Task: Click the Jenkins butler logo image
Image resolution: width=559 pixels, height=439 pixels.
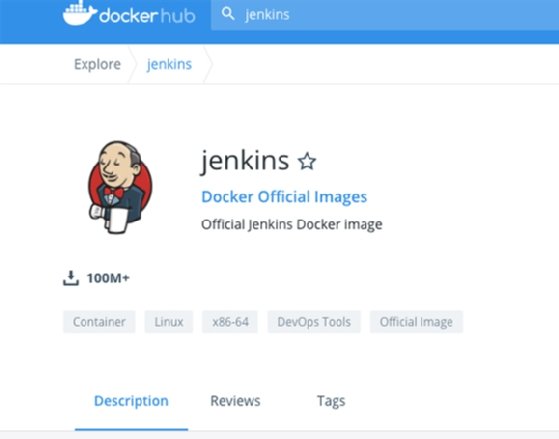Action: (120, 187)
